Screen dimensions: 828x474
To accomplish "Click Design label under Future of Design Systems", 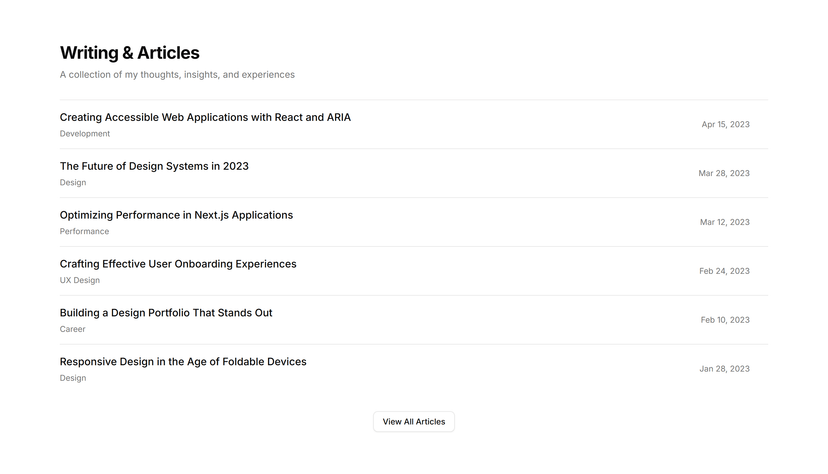I will (72, 183).
